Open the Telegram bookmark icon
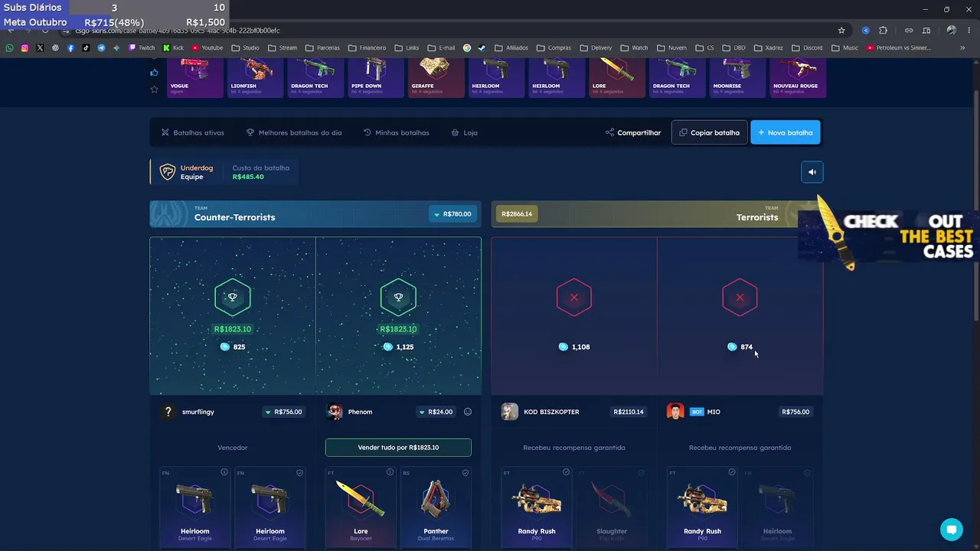The image size is (980, 551). 101,48
